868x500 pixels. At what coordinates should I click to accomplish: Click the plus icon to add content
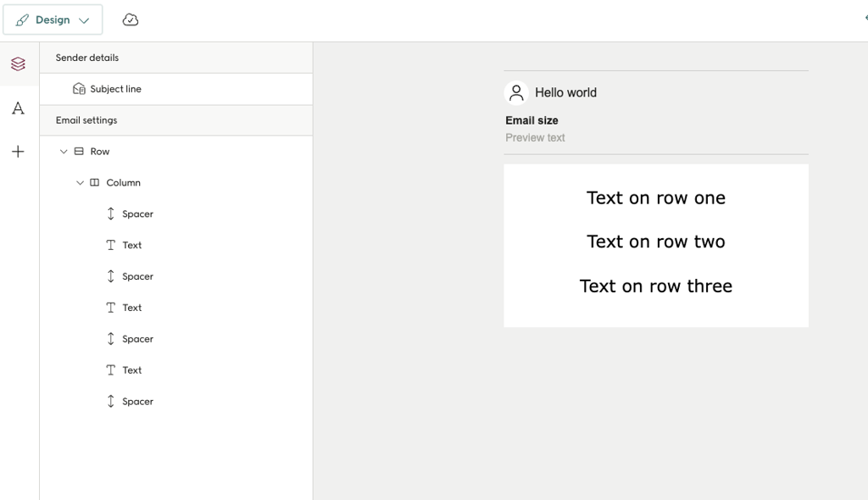18,152
